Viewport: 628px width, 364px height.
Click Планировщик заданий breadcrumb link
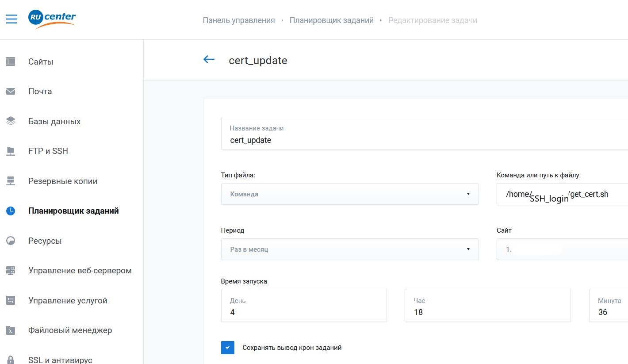331,20
